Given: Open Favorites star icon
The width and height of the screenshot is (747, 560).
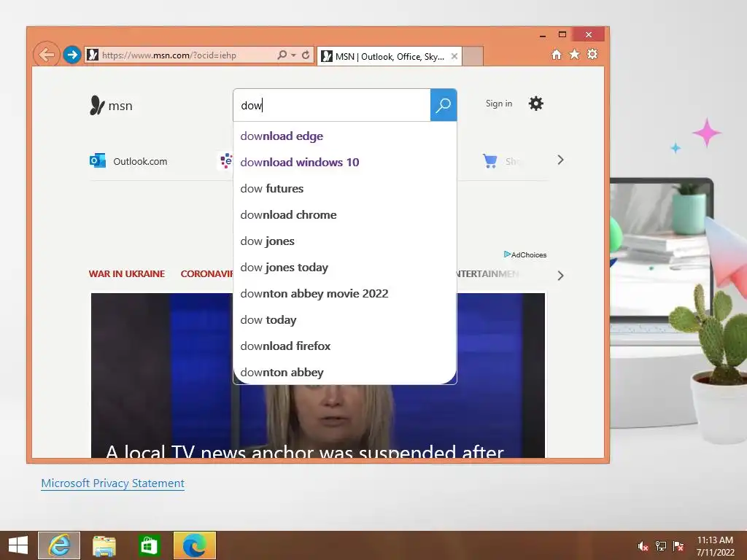Looking at the screenshot, I should pos(575,54).
